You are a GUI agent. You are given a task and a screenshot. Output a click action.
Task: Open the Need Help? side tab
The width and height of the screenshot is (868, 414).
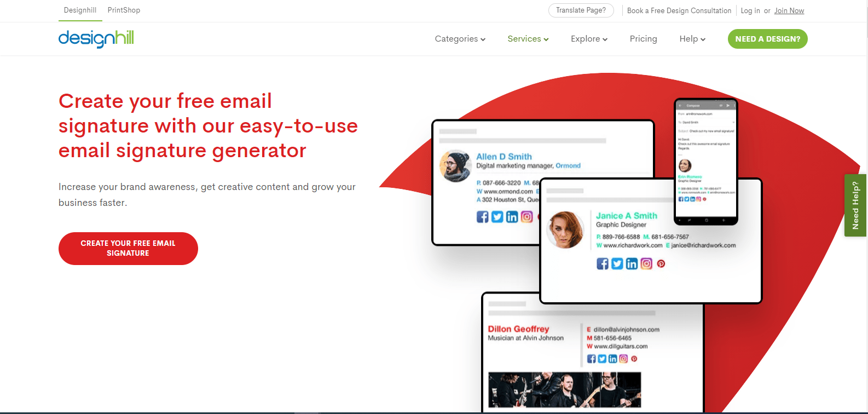(x=855, y=205)
